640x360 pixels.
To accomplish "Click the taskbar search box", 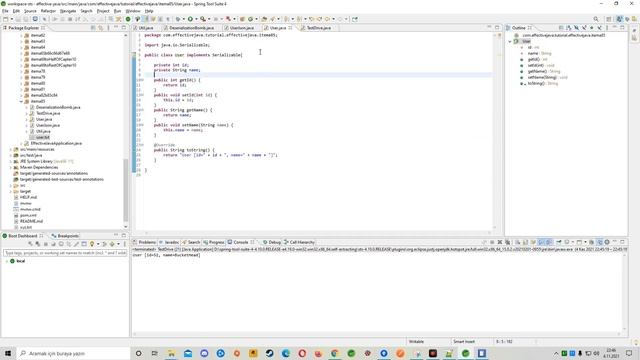I will click(73, 353).
